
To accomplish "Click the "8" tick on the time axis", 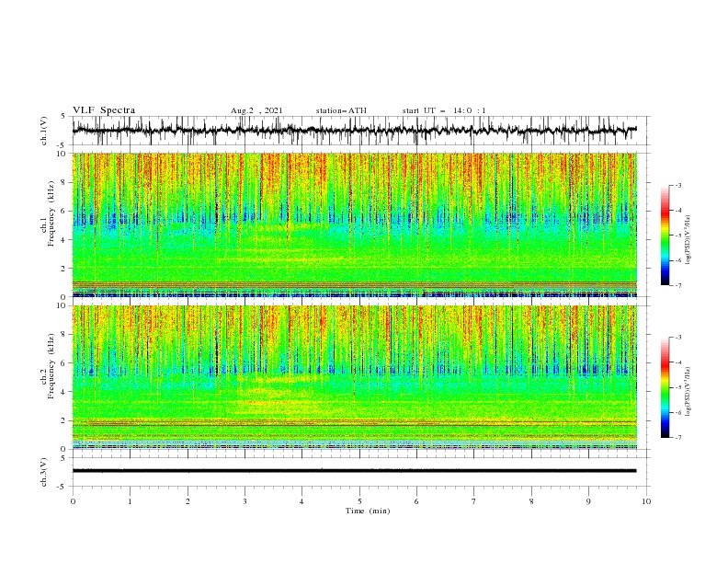I will [531, 501].
